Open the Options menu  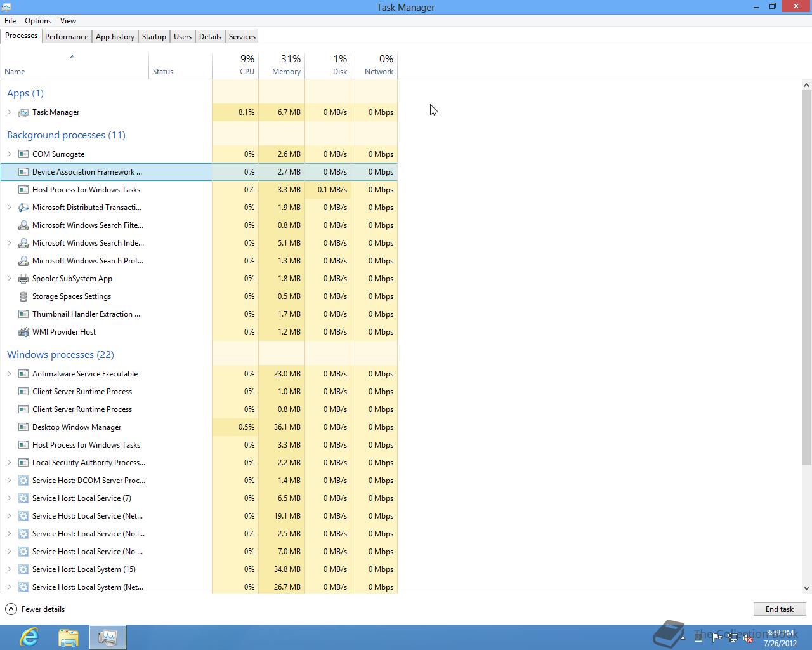click(x=38, y=21)
